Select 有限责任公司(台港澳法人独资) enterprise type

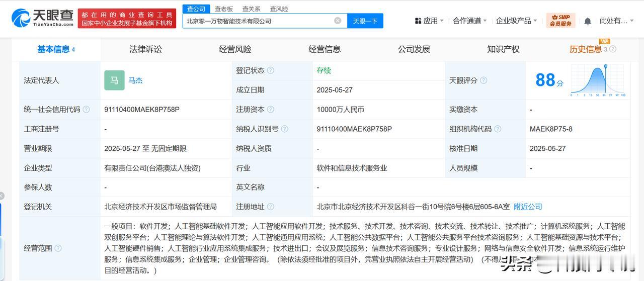(152, 168)
